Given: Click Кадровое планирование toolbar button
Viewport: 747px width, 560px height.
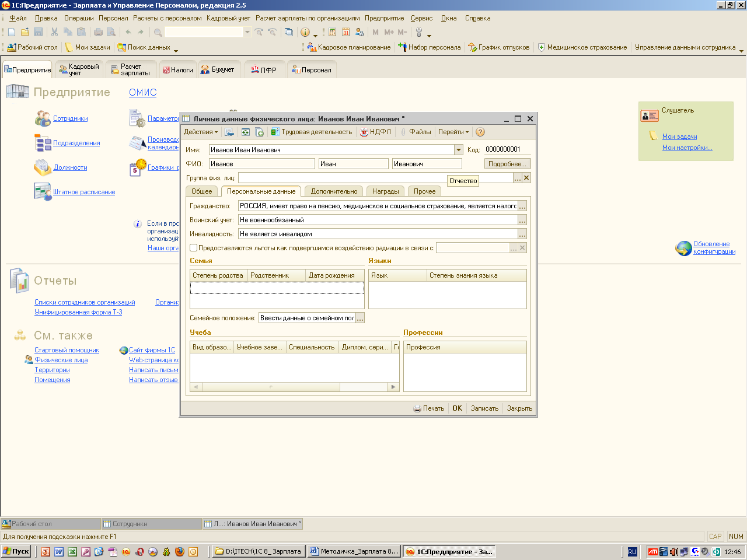Looking at the screenshot, I should tap(348, 47).
